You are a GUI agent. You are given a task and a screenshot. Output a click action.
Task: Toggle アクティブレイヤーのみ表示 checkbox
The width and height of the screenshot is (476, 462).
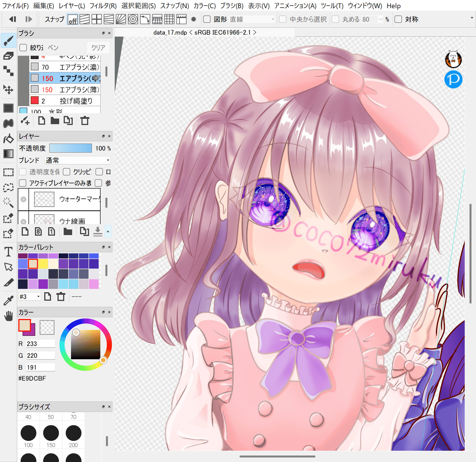pyautogui.click(x=23, y=183)
